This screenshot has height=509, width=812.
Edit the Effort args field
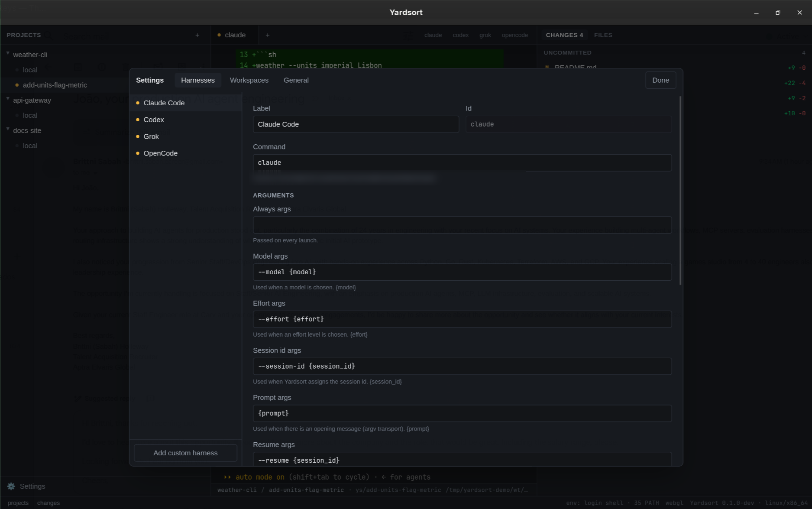[462, 319]
